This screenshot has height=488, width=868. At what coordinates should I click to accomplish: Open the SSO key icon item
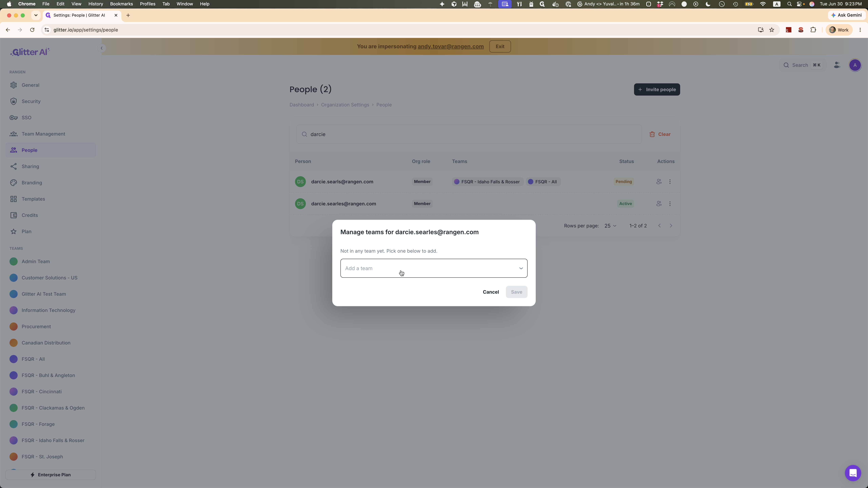coord(14,118)
